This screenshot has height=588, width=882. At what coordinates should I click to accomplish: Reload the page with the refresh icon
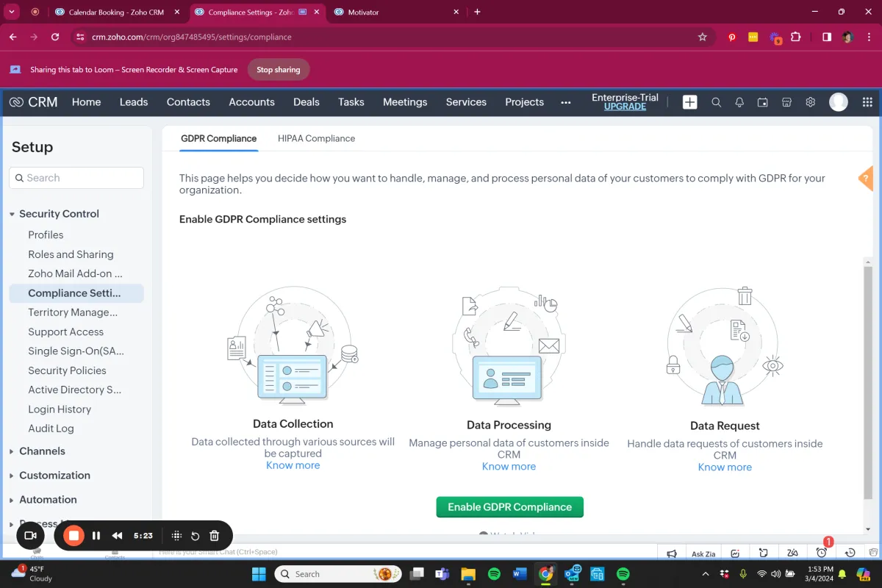click(55, 37)
